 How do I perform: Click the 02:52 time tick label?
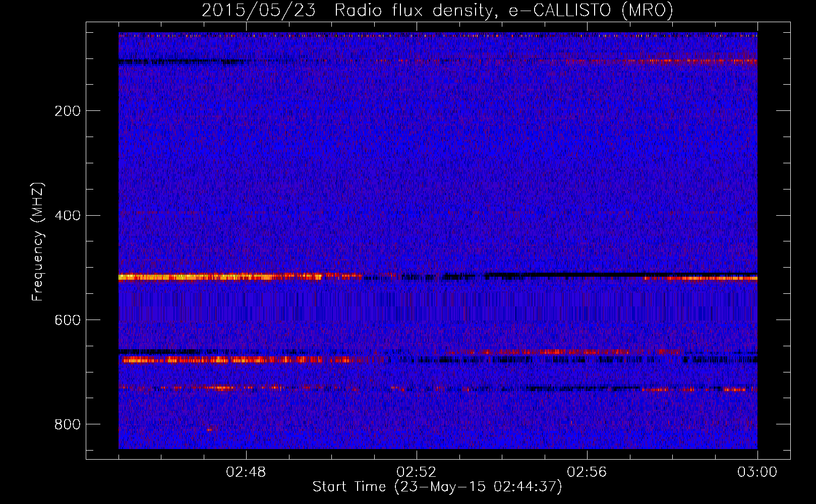[417, 472]
